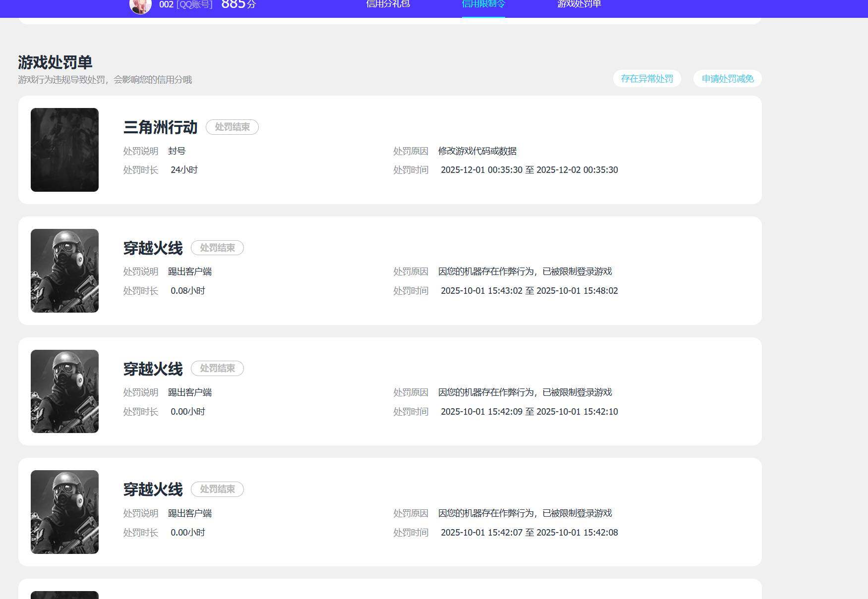
Task: Open thumbnail of 穿越火线 15:42:09 record
Action: tap(64, 391)
